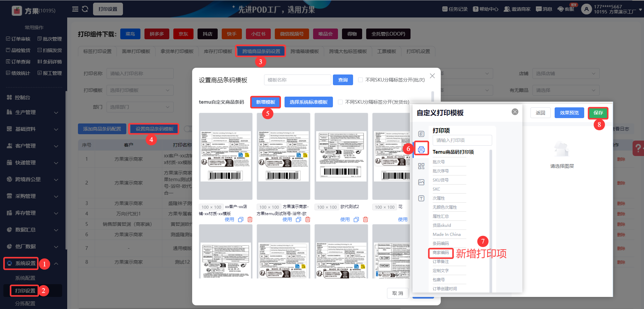Open 客服 customer service

coord(566,9)
